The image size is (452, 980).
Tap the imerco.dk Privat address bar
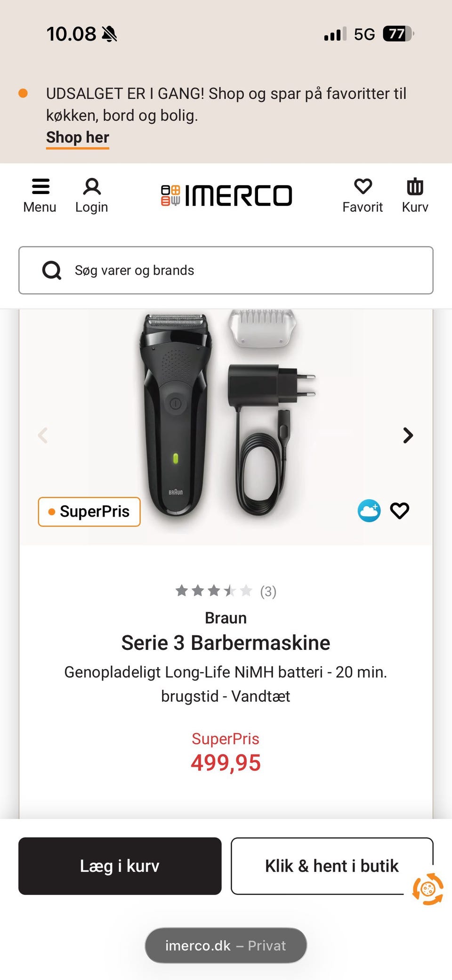pyautogui.click(x=226, y=946)
